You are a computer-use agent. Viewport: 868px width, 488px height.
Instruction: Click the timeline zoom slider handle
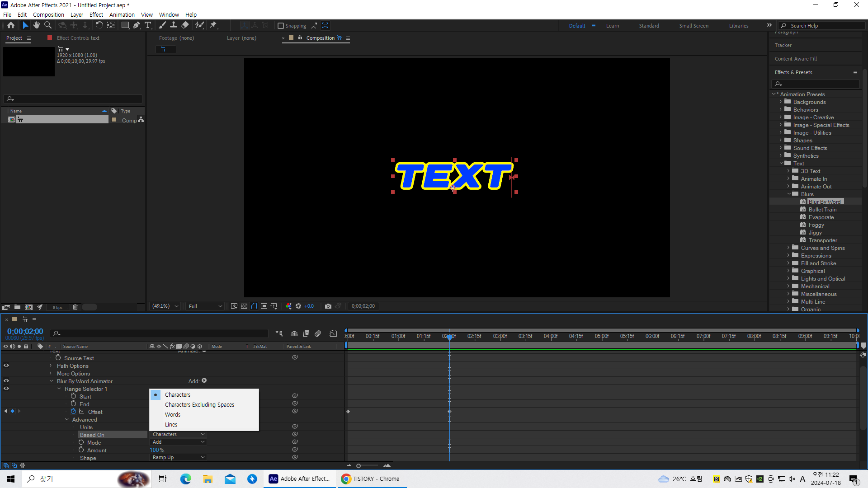pos(359,465)
